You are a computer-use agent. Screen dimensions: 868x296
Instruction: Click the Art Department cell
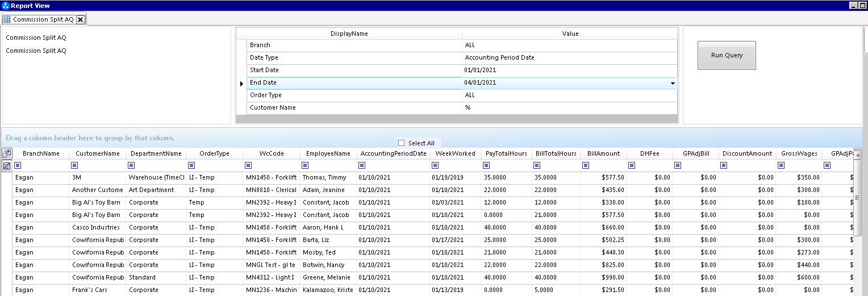(x=156, y=190)
